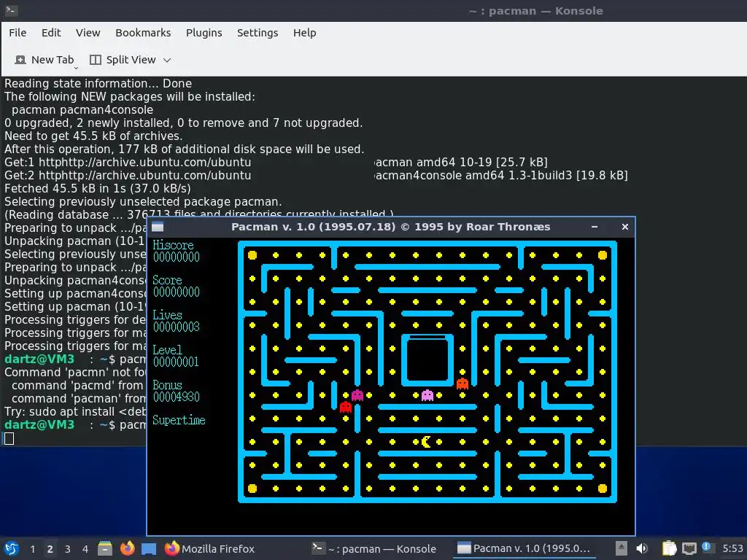The width and height of the screenshot is (747, 560).
Task: Click the bottom-left power pellet
Action: 252,488
